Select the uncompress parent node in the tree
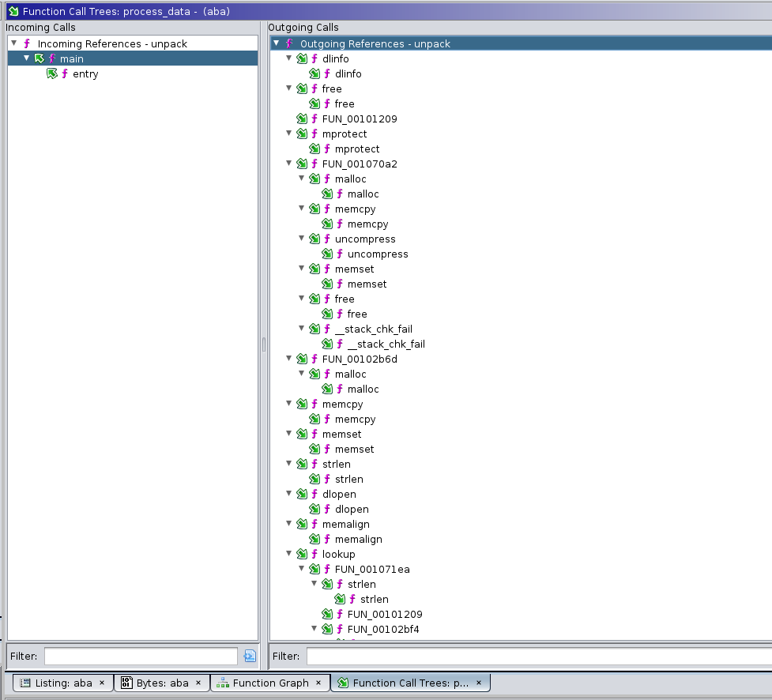This screenshot has height=700, width=772. coord(365,239)
